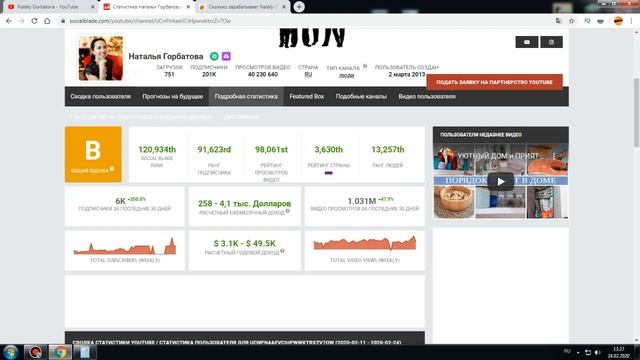The height and width of the screenshot is (360, 640).
Task: Open the embedded video's three-dot menu
Action: [554, 156]
